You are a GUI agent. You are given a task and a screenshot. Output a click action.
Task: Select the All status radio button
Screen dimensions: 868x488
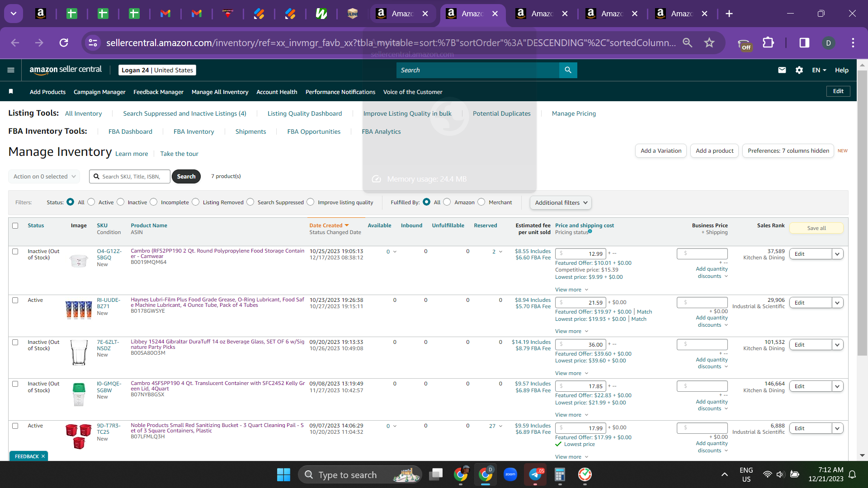(x=70, y=202)
